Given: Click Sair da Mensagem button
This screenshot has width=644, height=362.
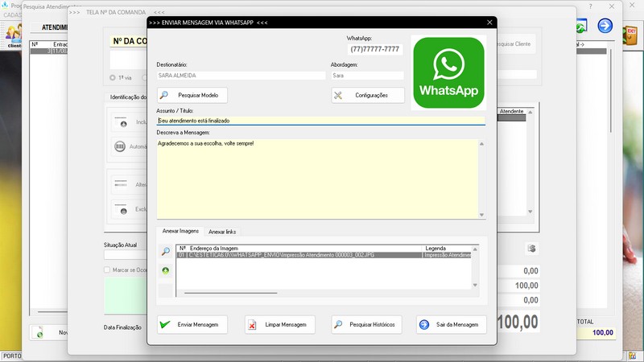Looking at the screenshot, I should pyautogui.click(x=452, y=325).
